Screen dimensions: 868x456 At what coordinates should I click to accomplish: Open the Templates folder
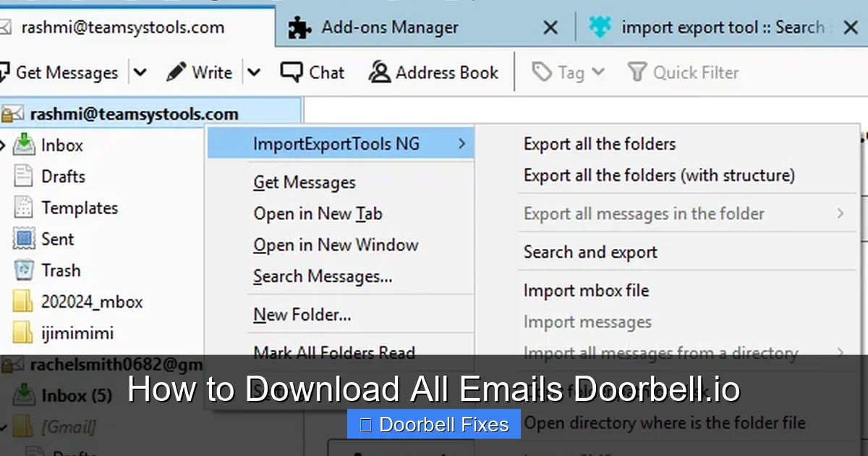click(80, 208)
